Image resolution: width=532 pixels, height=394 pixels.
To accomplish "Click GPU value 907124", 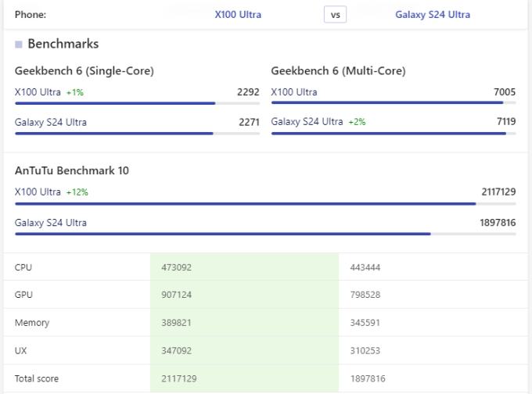I will click(x=177, y=295).
